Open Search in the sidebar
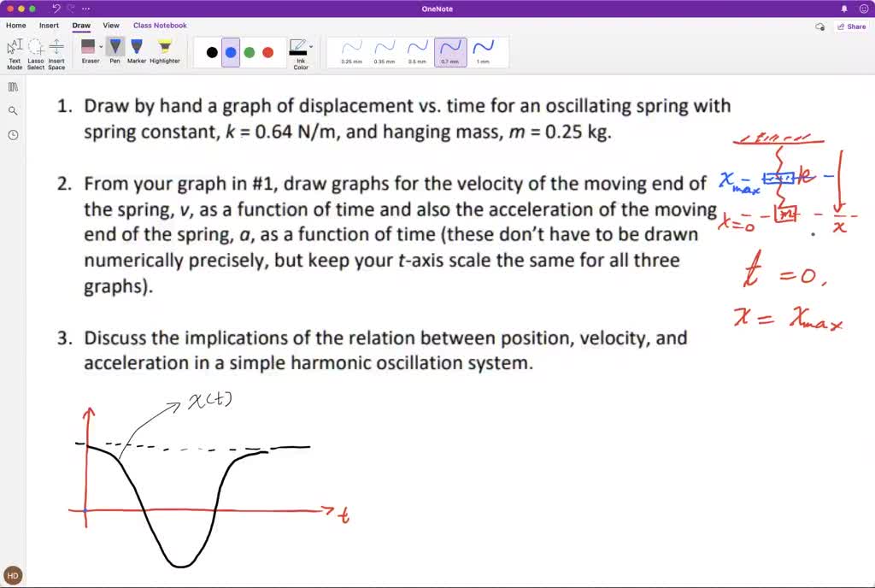Image resolution: width=875 pixels, height=588 pixels. pyautogui.click(x=13, y=110)
